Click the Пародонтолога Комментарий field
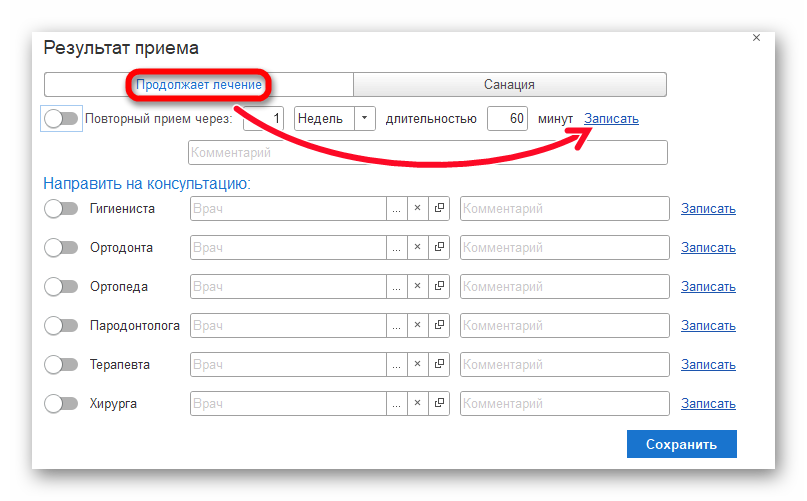 click(x=565, y=325)
